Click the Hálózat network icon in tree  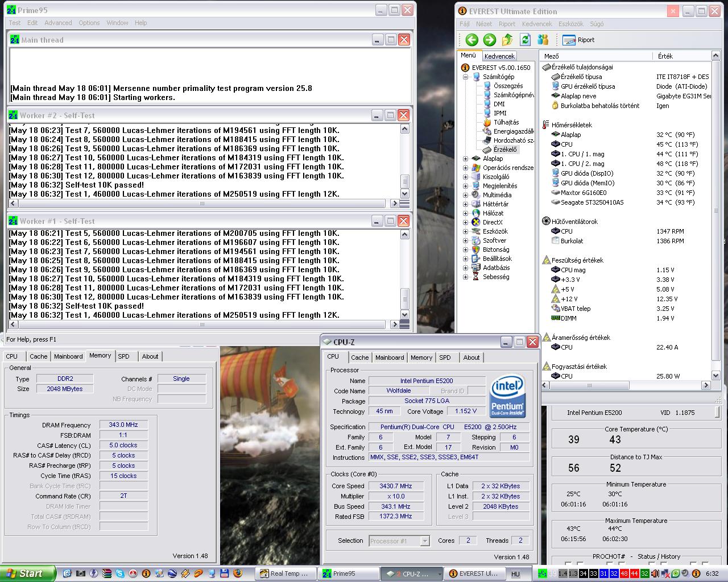pos(476,213)
